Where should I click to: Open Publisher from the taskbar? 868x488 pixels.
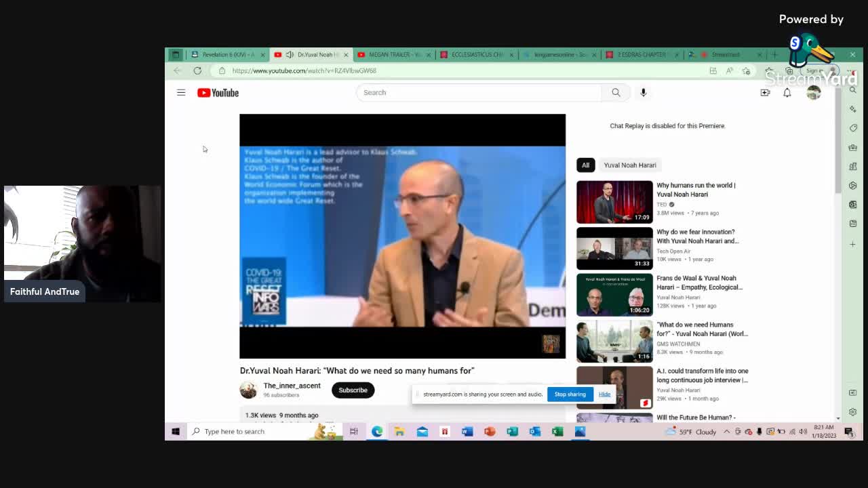pyautogui.click(x=512, y=431)
